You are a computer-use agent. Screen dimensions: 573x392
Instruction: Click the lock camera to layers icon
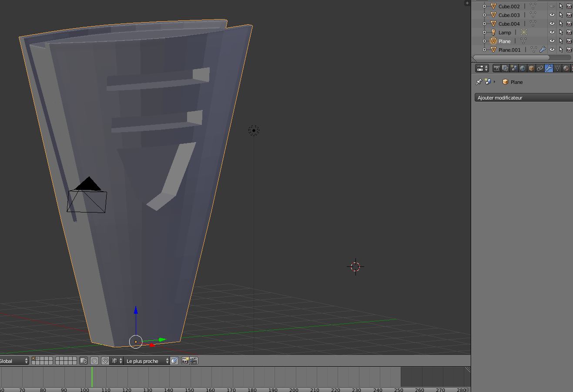click(84, 361)
